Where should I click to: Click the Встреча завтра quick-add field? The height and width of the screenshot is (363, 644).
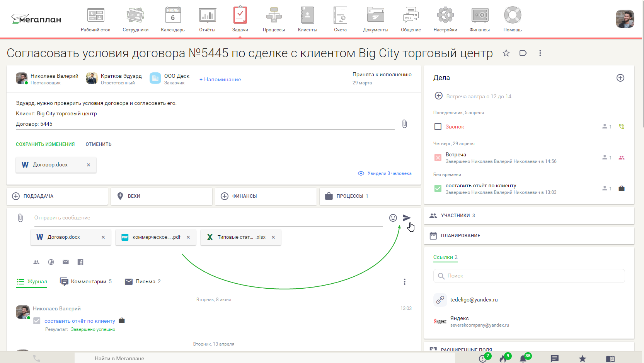click(x=535, y=96)
